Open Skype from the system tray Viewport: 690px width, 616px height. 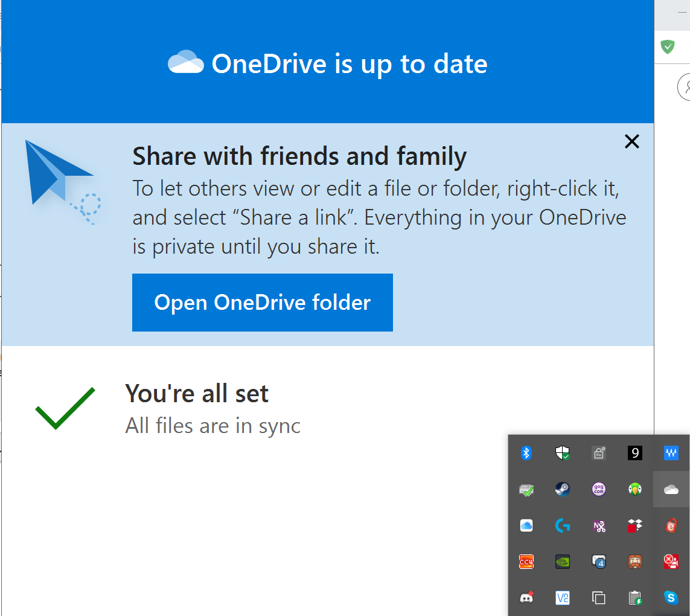(671, 598)
